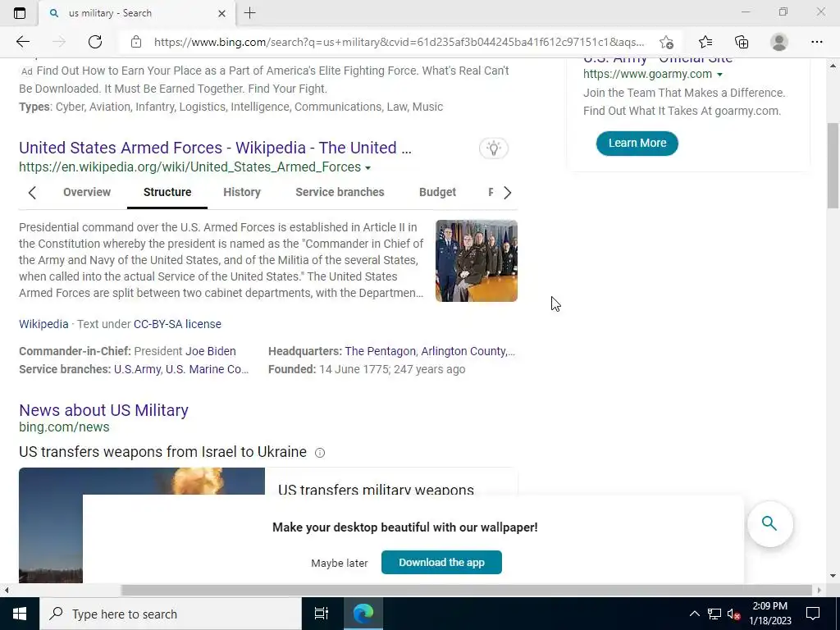Open the military leaders thumbnail image
Image resolution: width=840 pixels, height=630 pixels.
click(477, 261)
